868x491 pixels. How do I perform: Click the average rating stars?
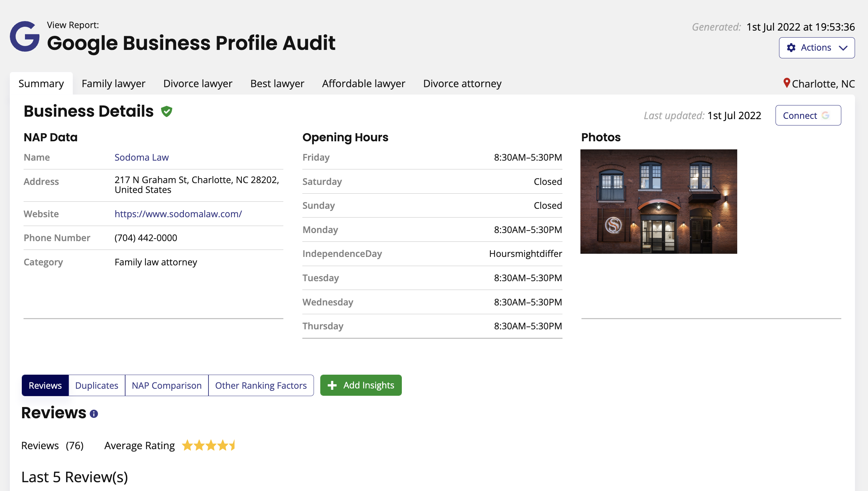208,445
